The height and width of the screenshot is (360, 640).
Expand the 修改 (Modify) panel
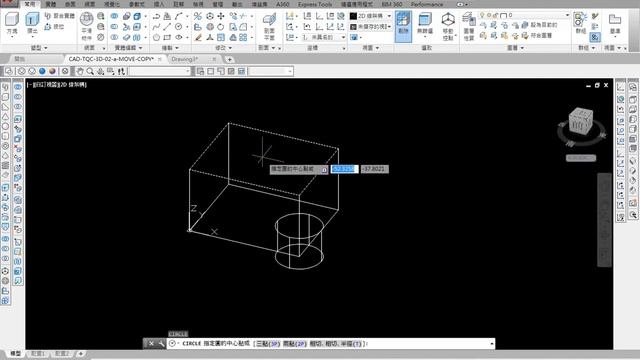pyautogui.click(x=223, y=48)
